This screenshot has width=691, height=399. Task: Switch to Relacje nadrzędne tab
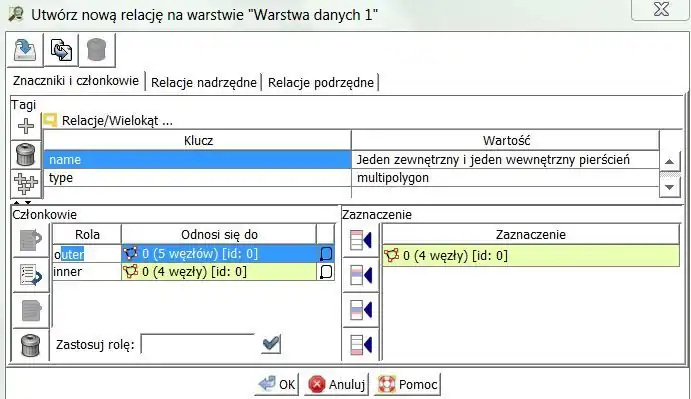point(204,82)
